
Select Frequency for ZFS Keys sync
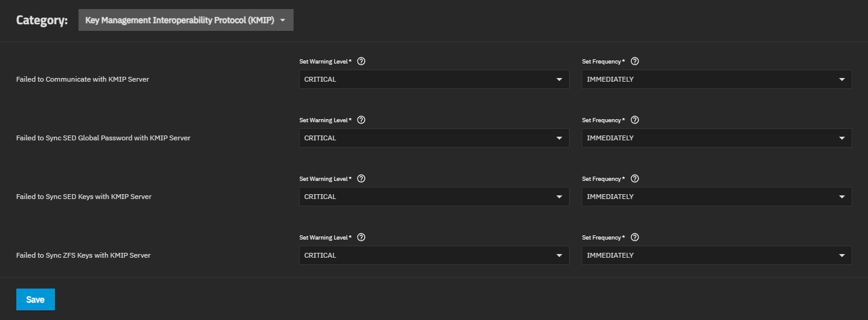click(x=716, y=255)
